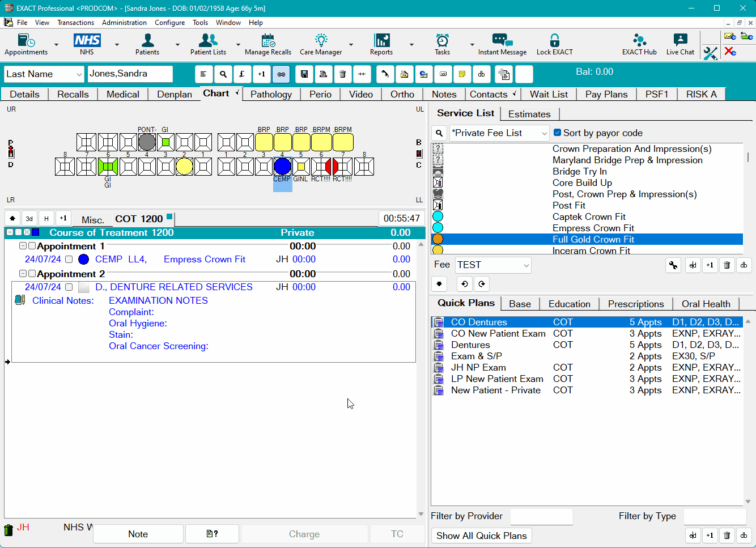
Task: Open the Appointments module
Action: 26,44
